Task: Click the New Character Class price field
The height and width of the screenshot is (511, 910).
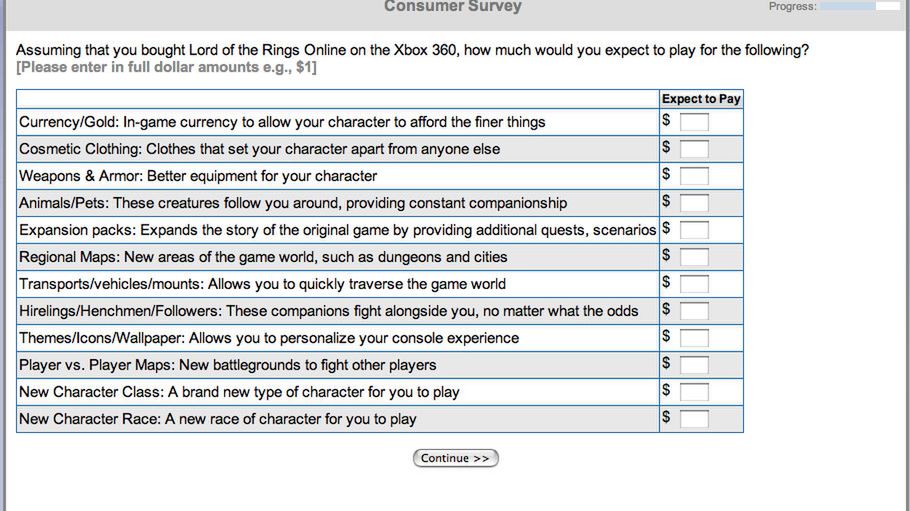Action: tap(694, 392)
